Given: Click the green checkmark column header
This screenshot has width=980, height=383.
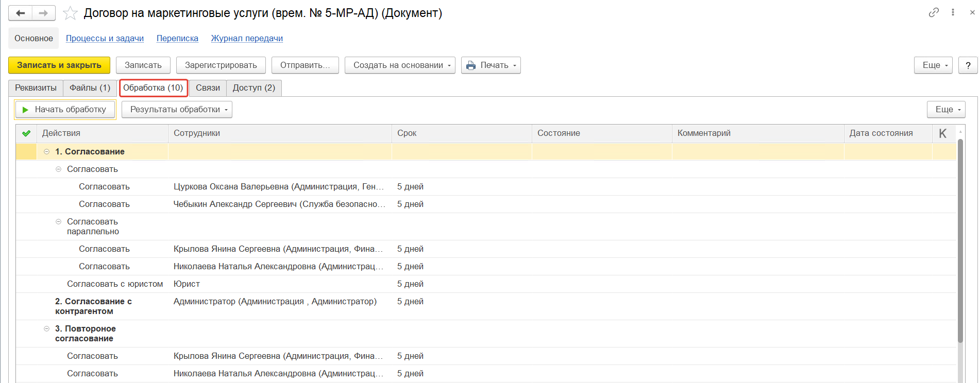Looking at the screenshot, I should pos(26,133).
